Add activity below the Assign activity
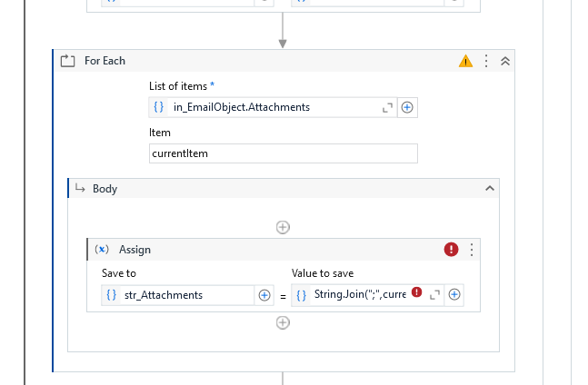 [x=283, y=322]
